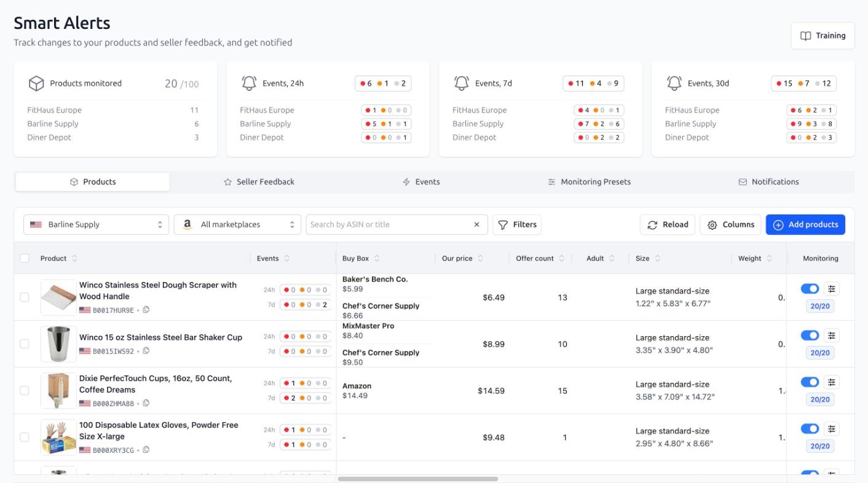Copy ASIN B000XRY3CG with copy icon
Viewport: 868px width, 483px height.
(146, 450)
